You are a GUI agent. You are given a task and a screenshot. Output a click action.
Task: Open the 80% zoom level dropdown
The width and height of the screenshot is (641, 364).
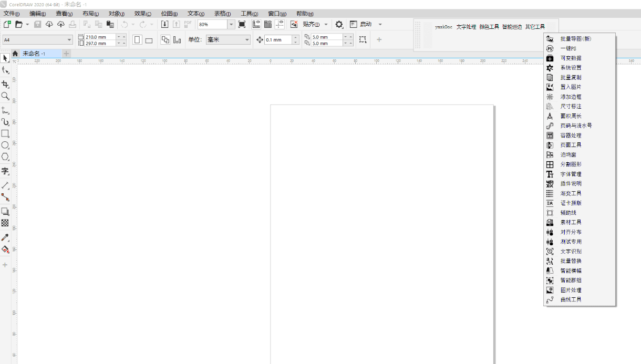click(x=231, y=24)
